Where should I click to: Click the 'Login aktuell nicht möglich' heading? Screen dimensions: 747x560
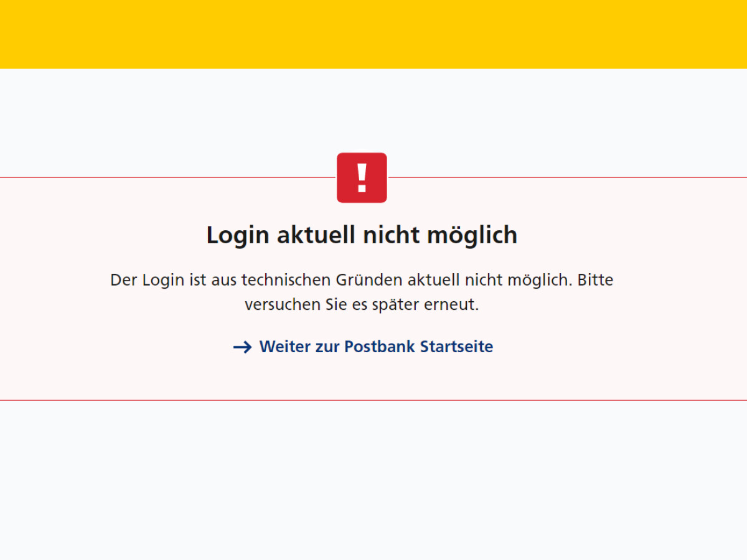click(362, 235)
